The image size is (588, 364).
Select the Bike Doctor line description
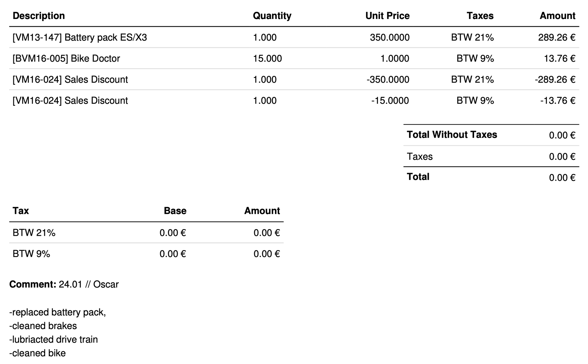pos(66,58)
